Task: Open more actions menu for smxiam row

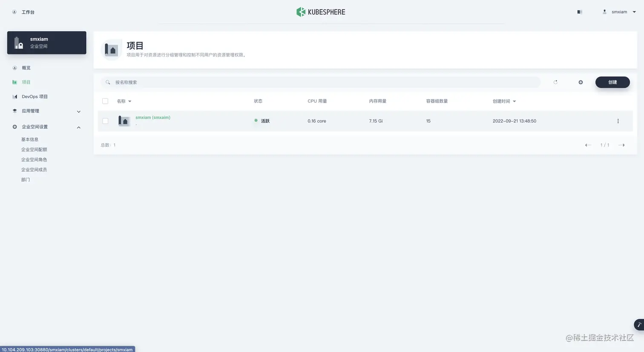Action: pos(618,121)
